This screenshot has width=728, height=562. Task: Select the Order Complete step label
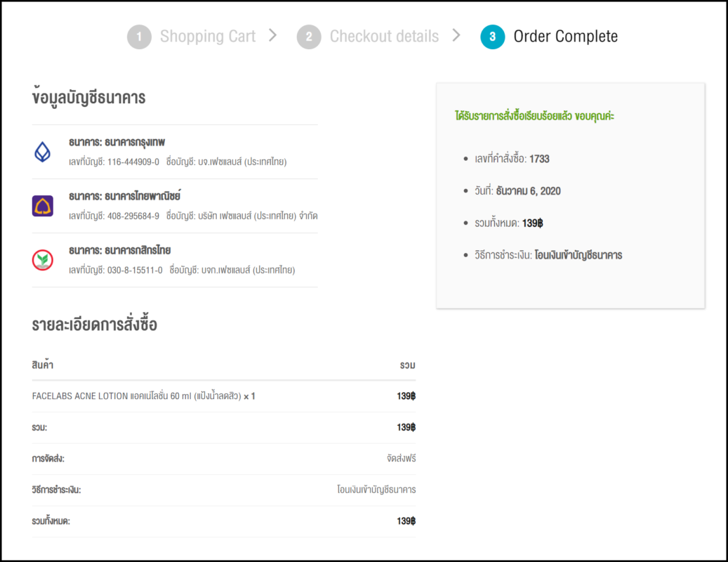pos(566,37)
